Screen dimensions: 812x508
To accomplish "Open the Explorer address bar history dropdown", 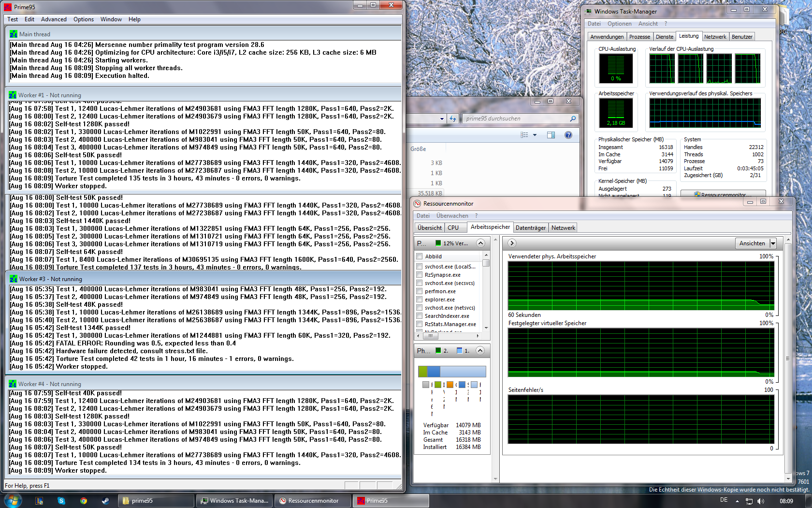I will coord(442,119).
